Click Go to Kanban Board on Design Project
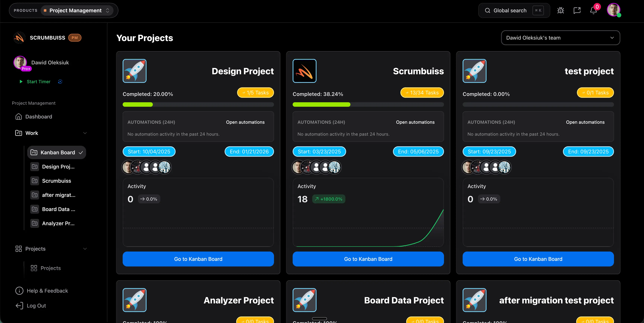 (198, 259)
